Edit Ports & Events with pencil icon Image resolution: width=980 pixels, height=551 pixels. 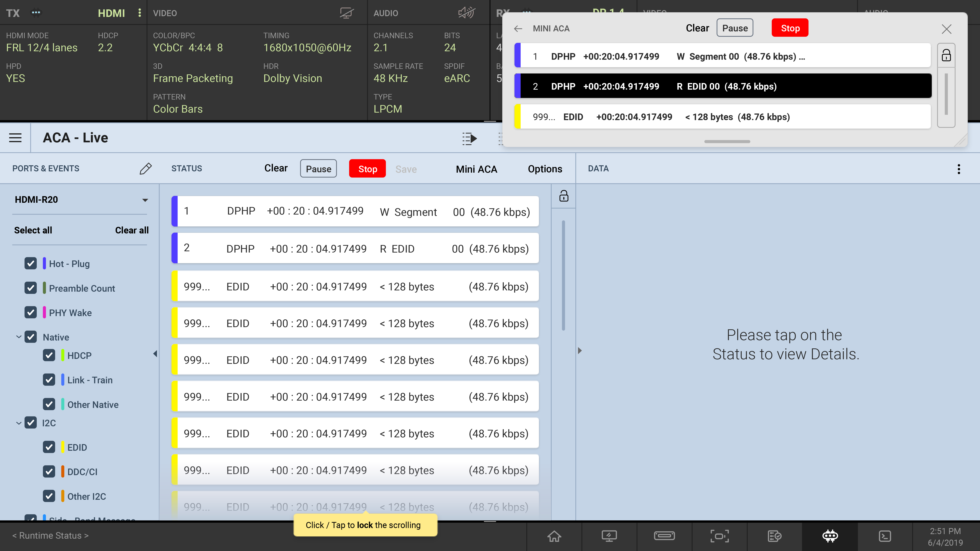(x=146, y=168)
